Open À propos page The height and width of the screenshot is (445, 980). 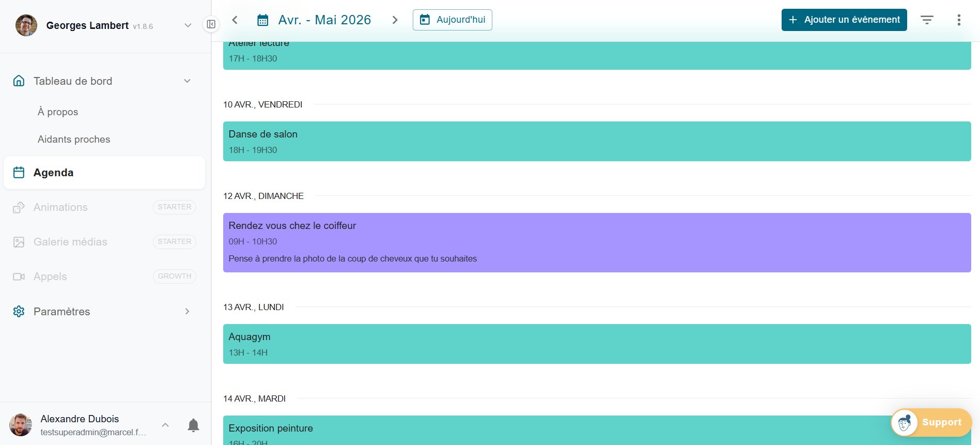pyautogui.click(x=58, y=112)
